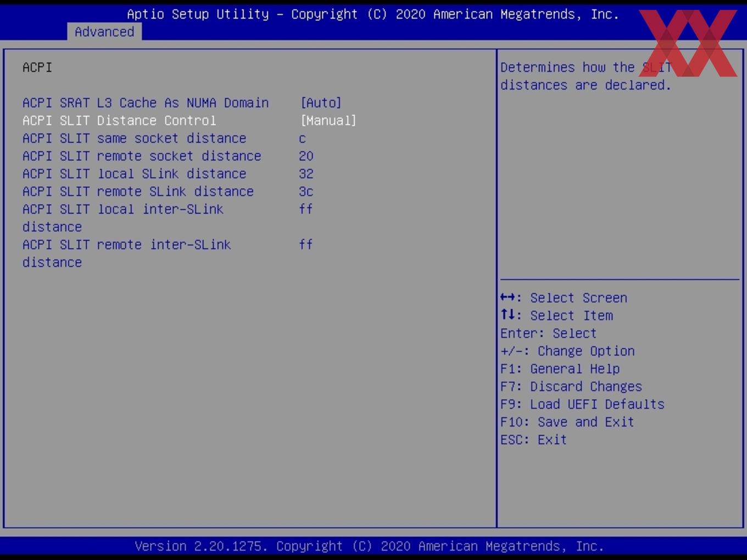The height and width of the screenshot is (560, 747).
Task: Edit remote inter-SLink distance value ff
Action: pos(305,244)
